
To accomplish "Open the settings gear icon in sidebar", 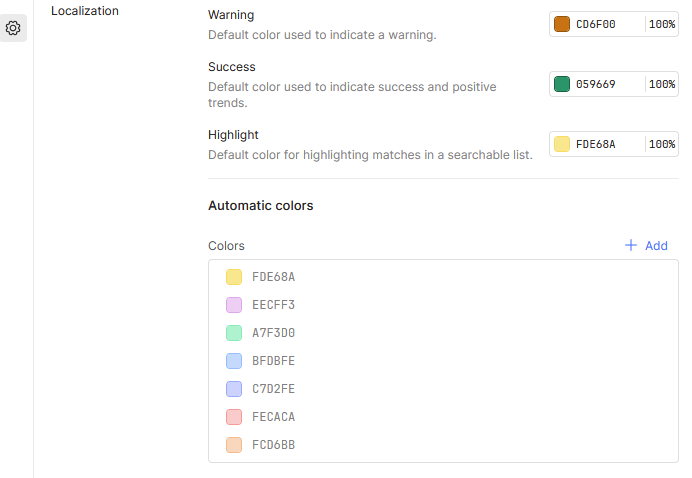I will click(13, 28).
